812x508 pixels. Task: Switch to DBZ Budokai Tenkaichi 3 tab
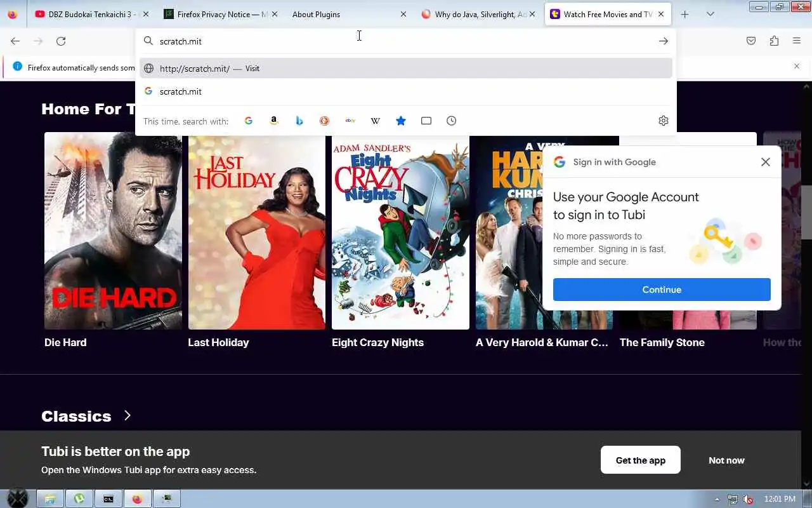pos(93,14)
